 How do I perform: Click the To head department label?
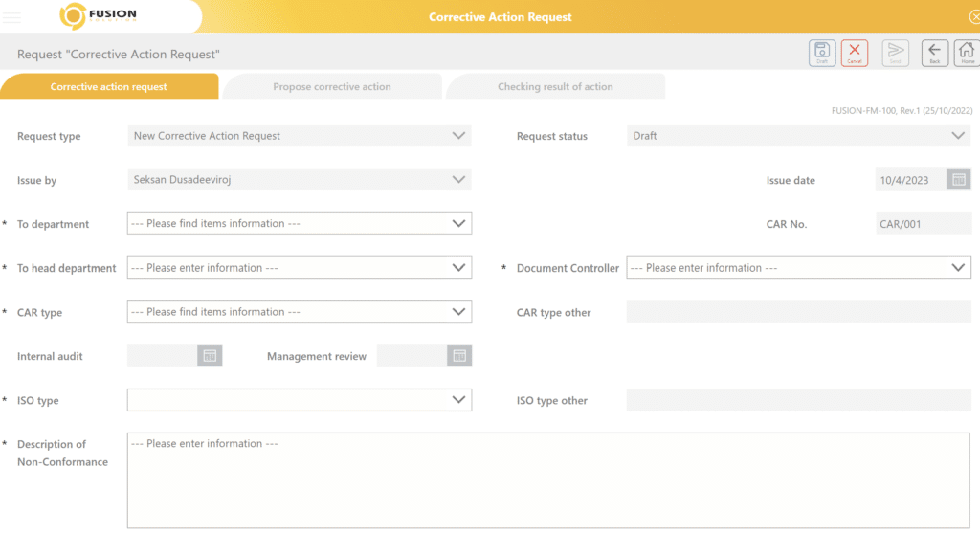point(66,268)
